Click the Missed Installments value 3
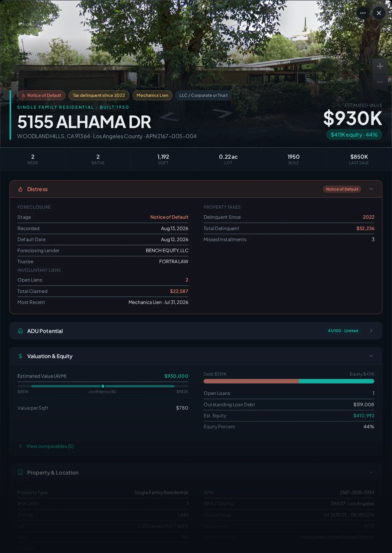 (373, 240)
